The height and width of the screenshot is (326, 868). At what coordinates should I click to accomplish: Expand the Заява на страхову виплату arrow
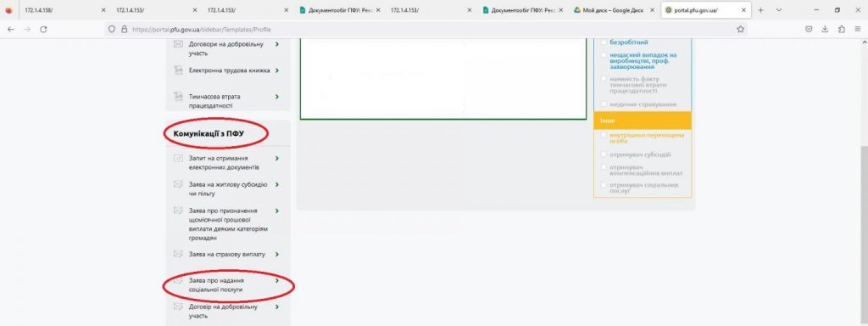point(277,255)
